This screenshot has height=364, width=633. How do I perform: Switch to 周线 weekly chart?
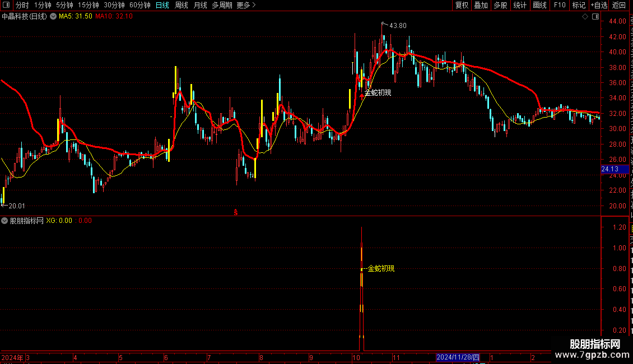pos(181,5)
